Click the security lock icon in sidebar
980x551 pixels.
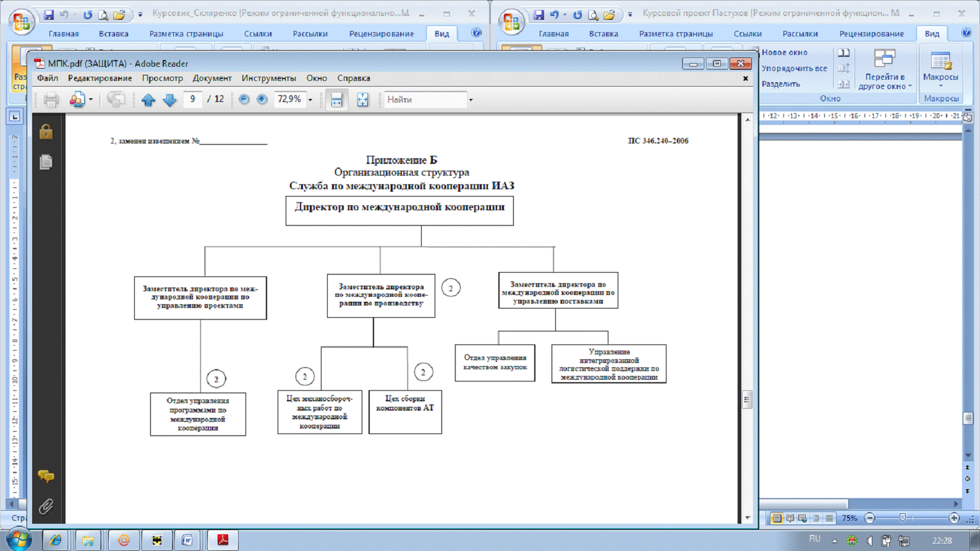point(46,132)
